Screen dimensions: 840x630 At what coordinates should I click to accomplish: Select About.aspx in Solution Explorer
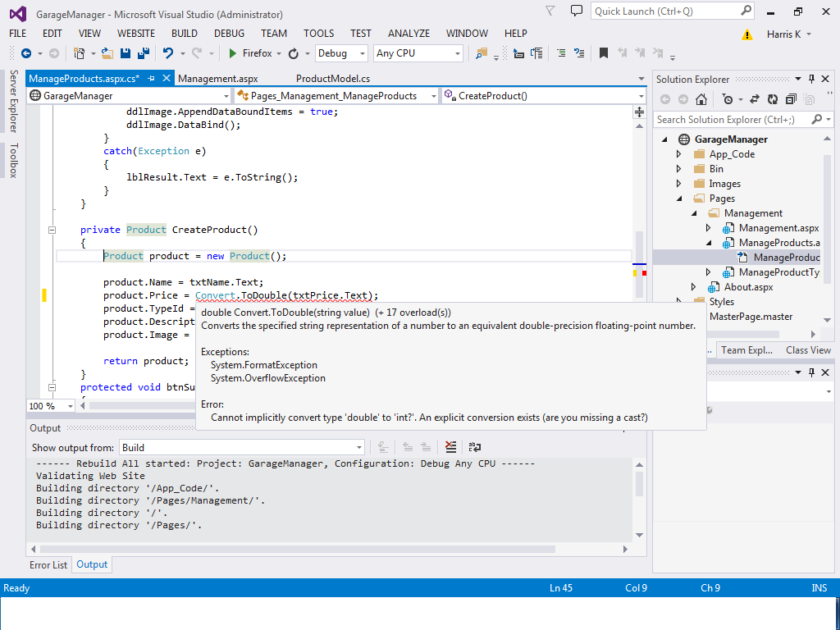pyautogui.click(x=748, y=287)
